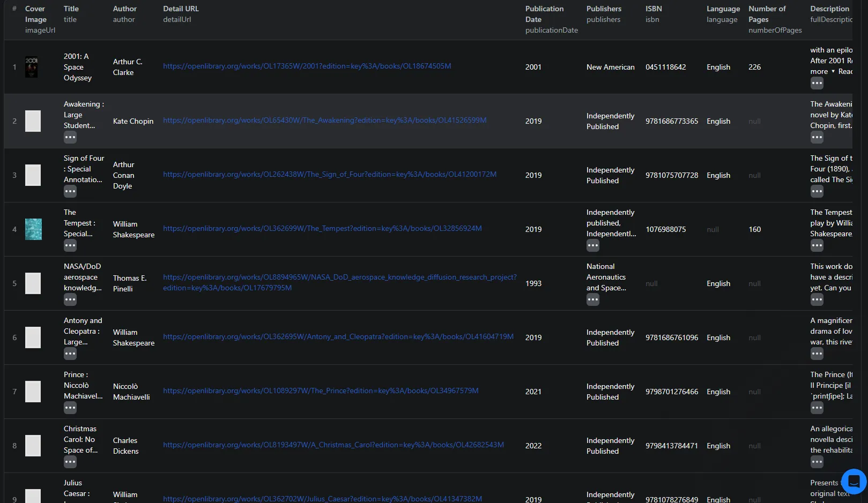Image resolution: width=868 pixels, height=503 pixels.
Task: Open the 2001 Space Odyssey openlibrary link
Action: [x=307, y=66]
